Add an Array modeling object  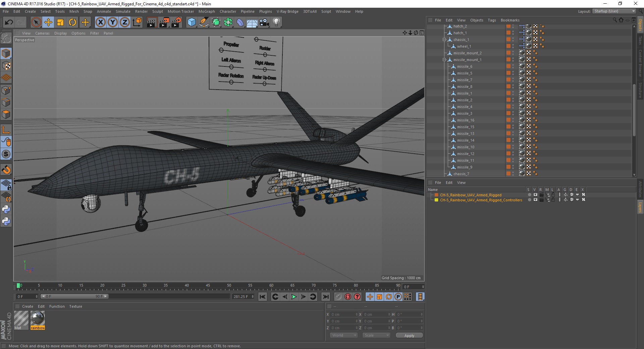pyautogui.click(x=228, y=22)
